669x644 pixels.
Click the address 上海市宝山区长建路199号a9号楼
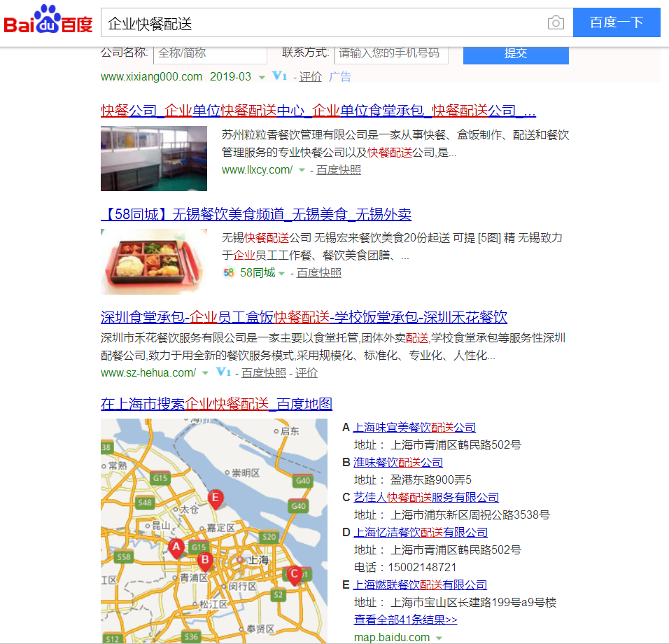(474, 602)
